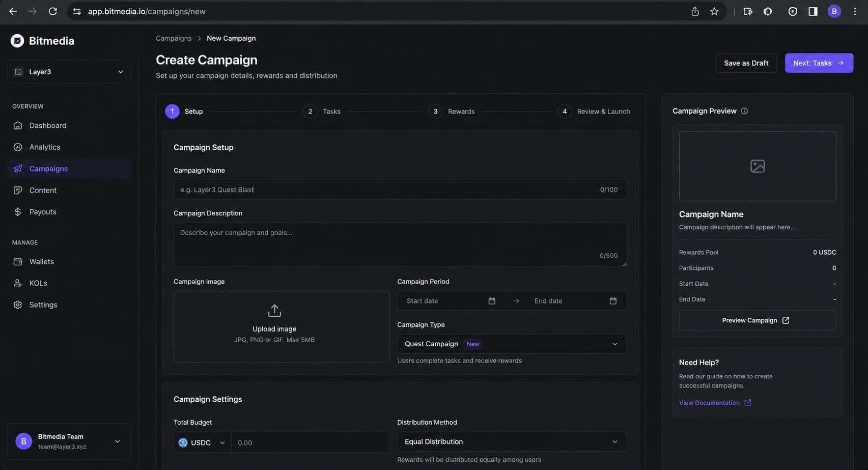Click the extensions puzzle icon in toolbar
The height and width of the screenshot is (470, 868).
click(x=748, y=11)
